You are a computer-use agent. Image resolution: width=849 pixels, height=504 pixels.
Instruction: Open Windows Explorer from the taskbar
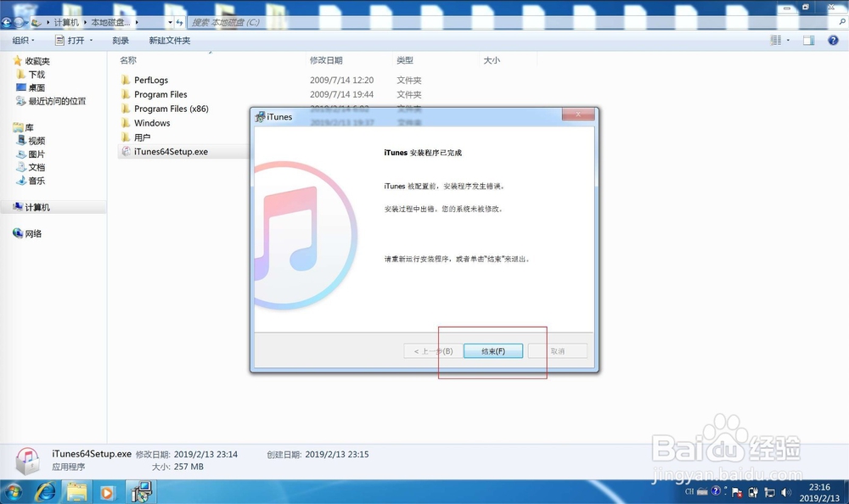(77, 492)
